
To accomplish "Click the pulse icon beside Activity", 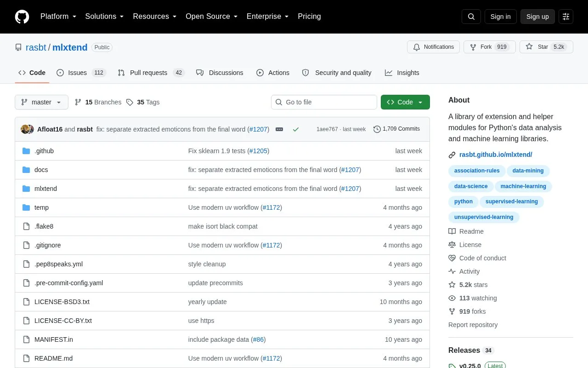I will (452, 271).
